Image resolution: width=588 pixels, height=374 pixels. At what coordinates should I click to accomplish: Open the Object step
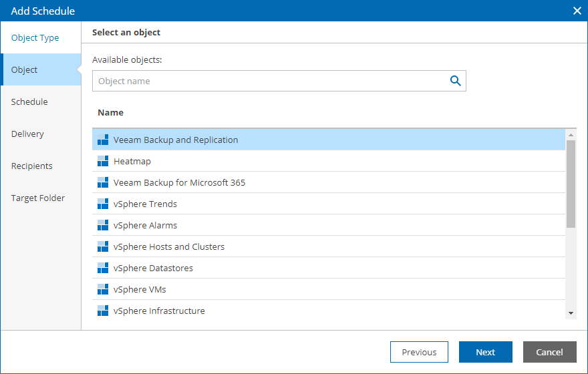pos(41,69)
